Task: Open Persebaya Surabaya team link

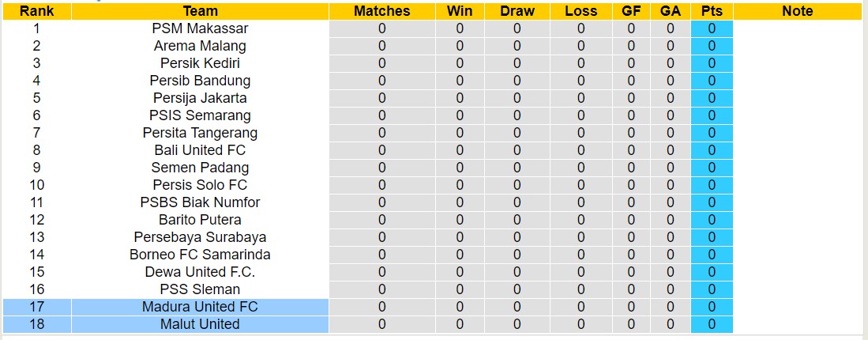Action: (x=200, y=237)
